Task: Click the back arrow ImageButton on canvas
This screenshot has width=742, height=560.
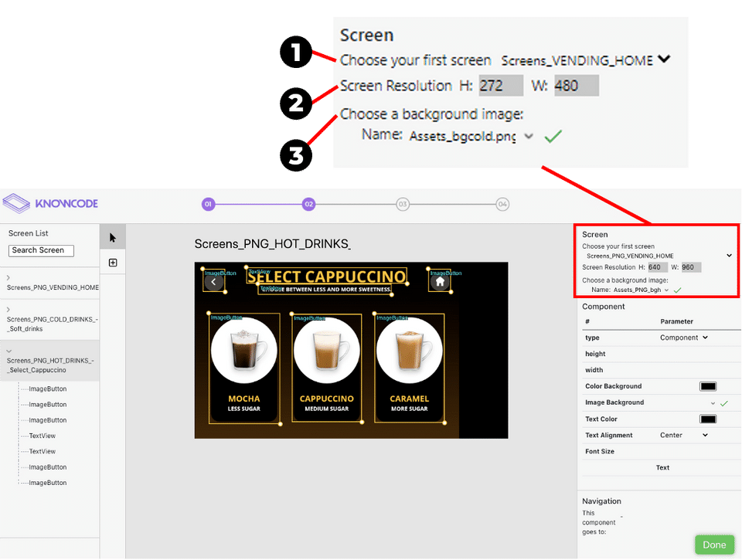Action: (213, 281)
